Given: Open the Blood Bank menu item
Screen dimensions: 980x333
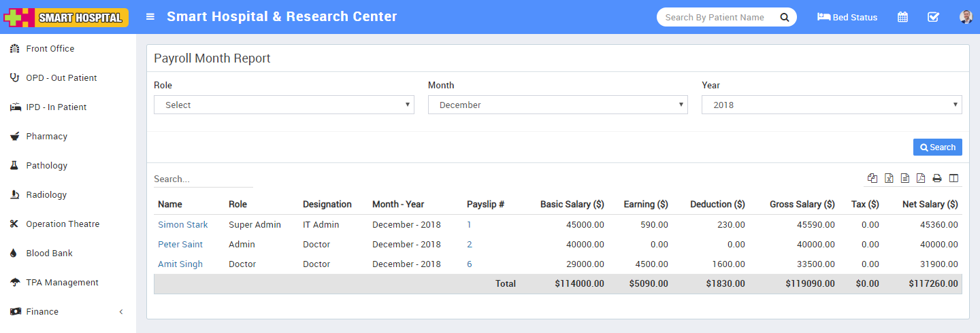Looking at the screenshot, I should (x=49, y=253).
